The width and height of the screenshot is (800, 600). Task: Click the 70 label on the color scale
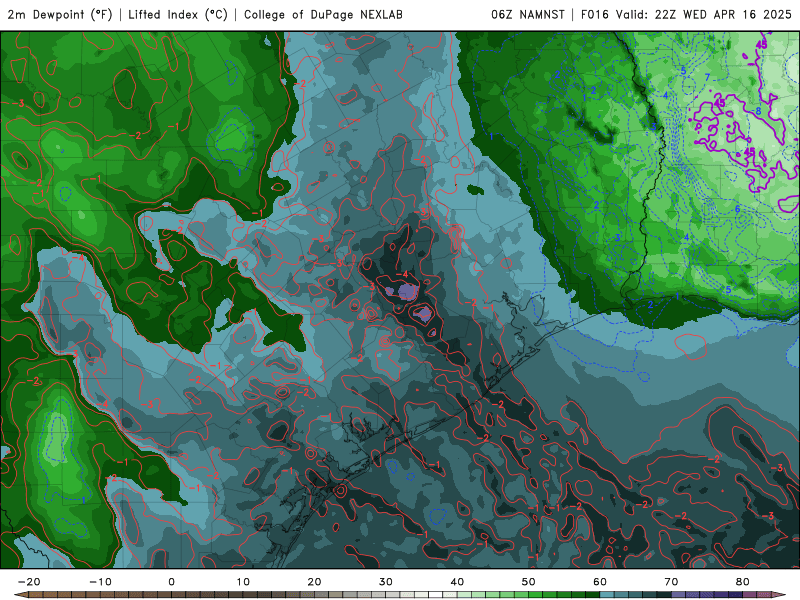[671, 582]
